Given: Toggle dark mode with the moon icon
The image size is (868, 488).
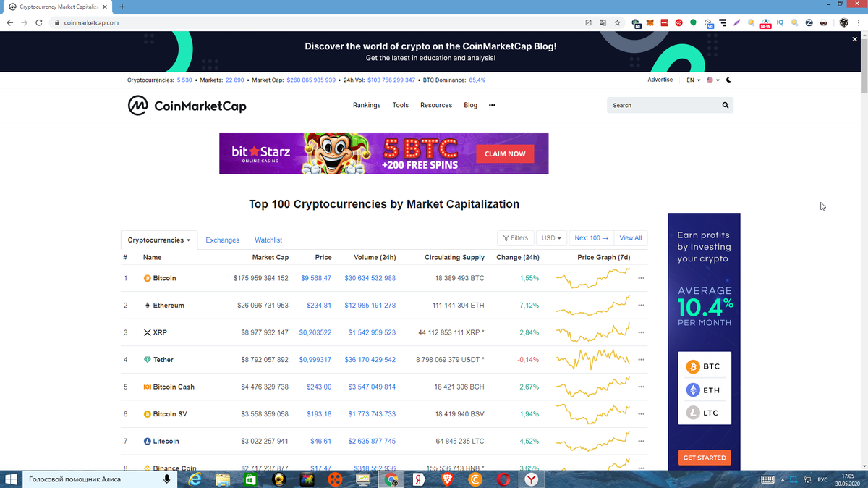Looking at the screenshot, I should (728, 80).
